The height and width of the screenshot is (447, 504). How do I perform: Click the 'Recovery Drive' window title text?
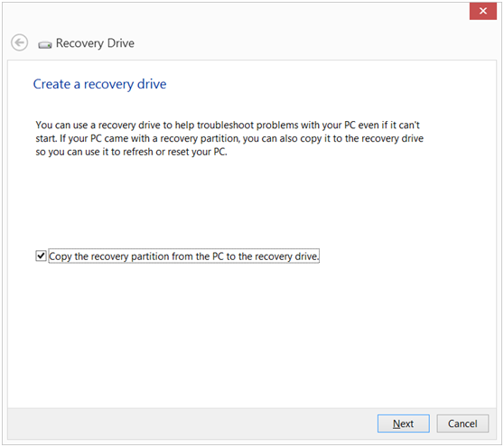pos(95,43)
